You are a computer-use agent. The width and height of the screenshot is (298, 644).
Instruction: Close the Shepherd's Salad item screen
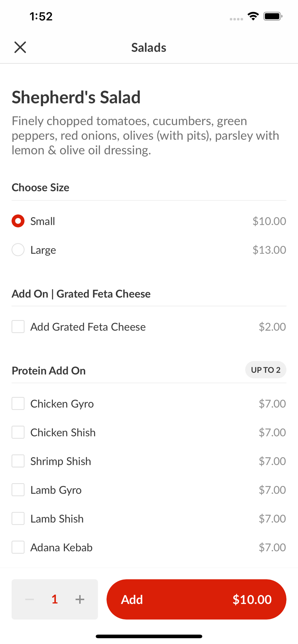20,47
